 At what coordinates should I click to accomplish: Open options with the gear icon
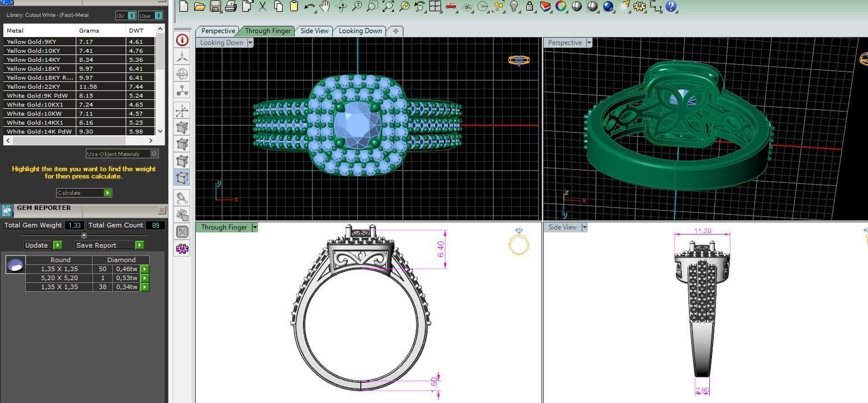[x=639, y=7]
